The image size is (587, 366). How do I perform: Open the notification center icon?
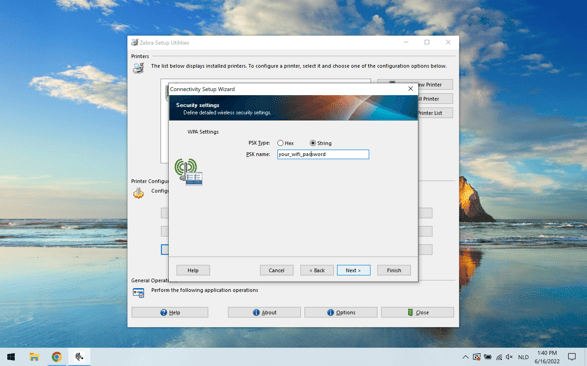pos(572,357)
